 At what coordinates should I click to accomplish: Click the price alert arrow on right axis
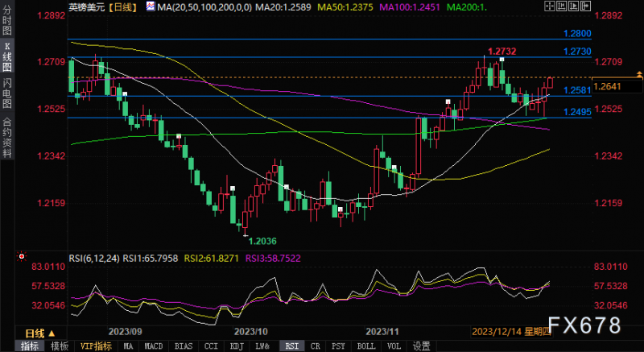(639, 75)
